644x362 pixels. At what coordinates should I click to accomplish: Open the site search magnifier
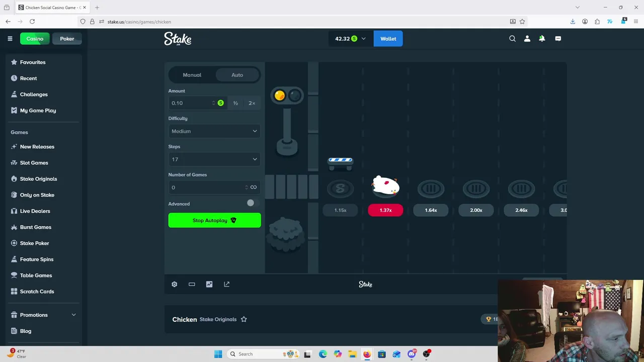[x=512, y=39]
